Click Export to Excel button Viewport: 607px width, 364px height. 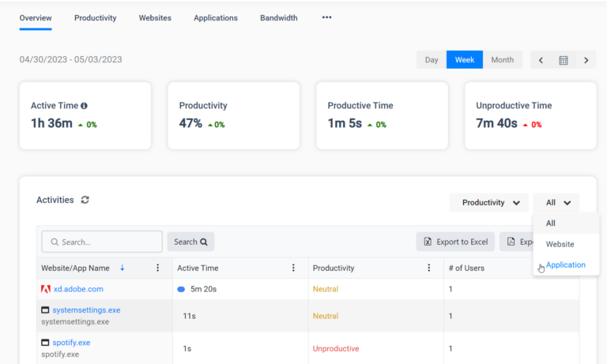(x=455, y=242)
